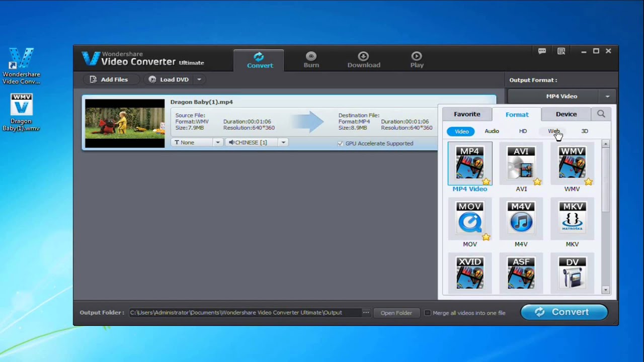Select the 3D category filter
Viewport: 644px width, 362px height.
585,131
